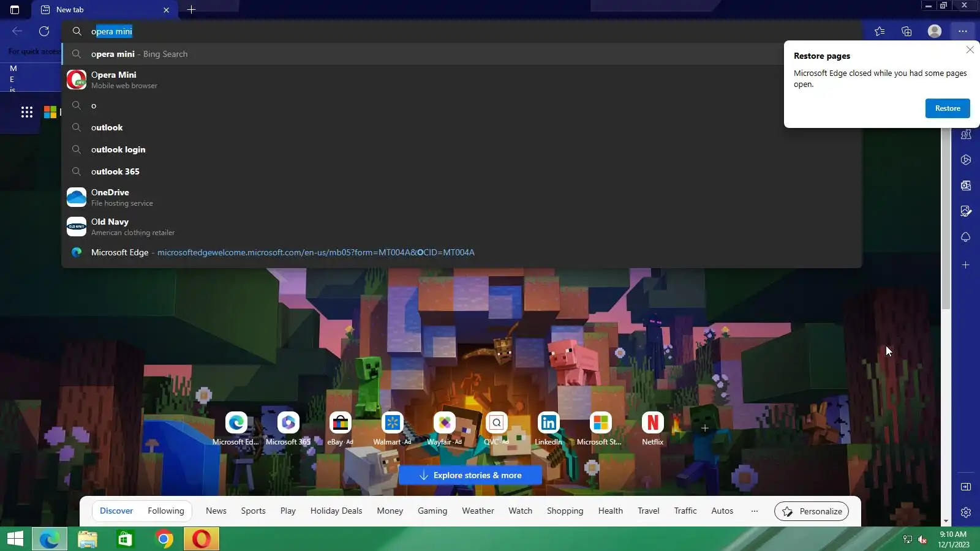The image size is (980, 551).
Task: Select 'opera mini - Bing Search' suggestion
Action: click(x=462, y=54)
